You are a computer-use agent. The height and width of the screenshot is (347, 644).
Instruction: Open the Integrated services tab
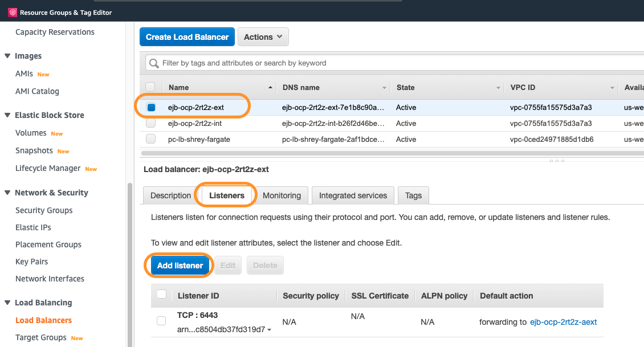pyautogui.click(x=353, y=195)
